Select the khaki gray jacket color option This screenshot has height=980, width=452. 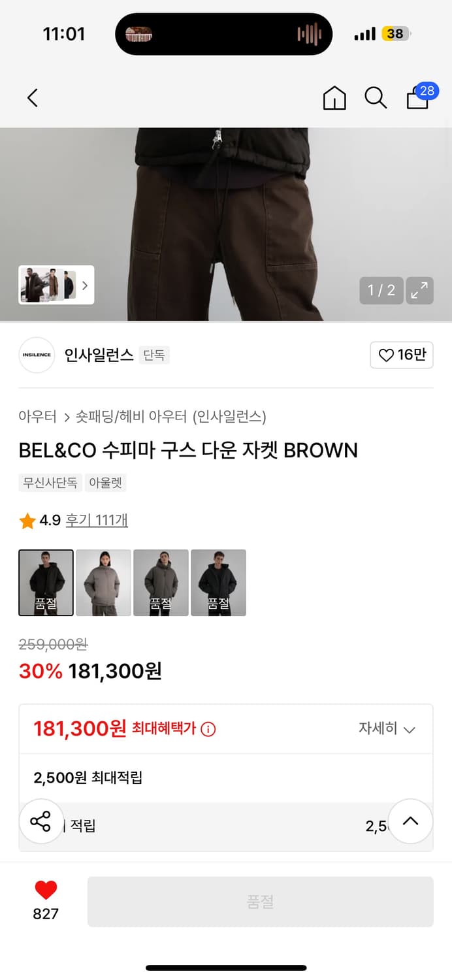tap(161, 583)
